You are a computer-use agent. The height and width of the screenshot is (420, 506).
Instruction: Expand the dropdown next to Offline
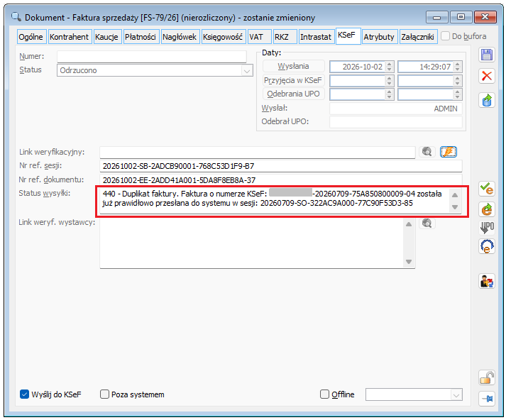456,394
